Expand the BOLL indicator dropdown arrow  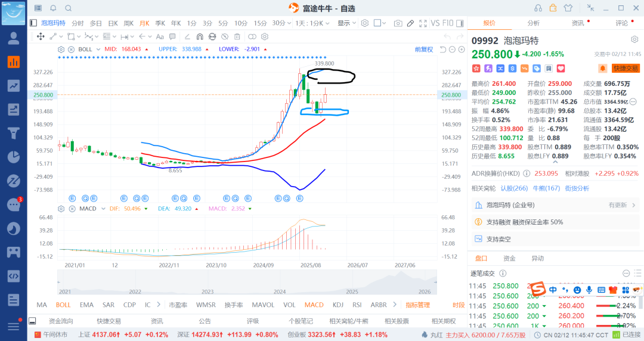98,49
